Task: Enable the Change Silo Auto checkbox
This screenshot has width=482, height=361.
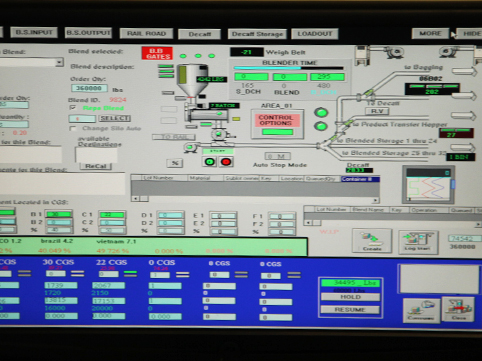Action: [x=73, y=129]
